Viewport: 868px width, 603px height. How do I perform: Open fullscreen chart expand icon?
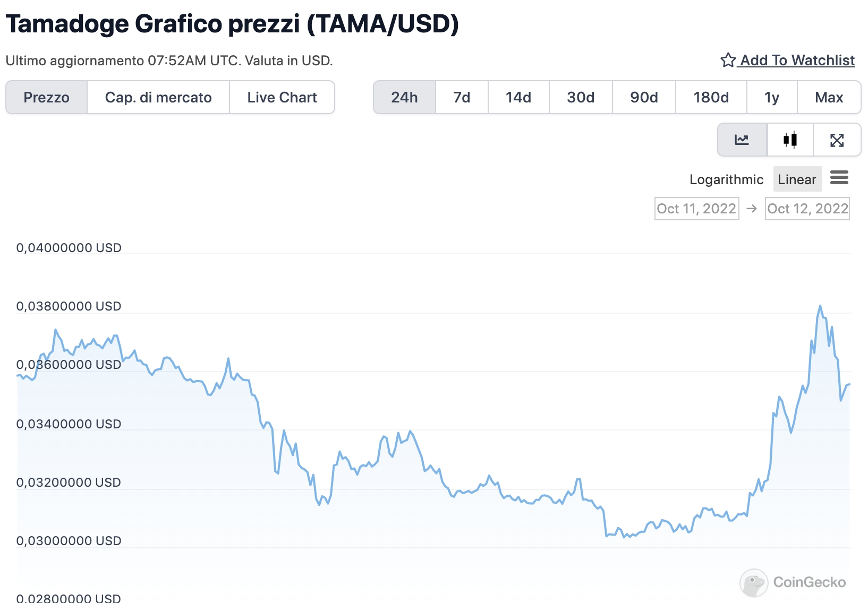(x=837, y=140)
